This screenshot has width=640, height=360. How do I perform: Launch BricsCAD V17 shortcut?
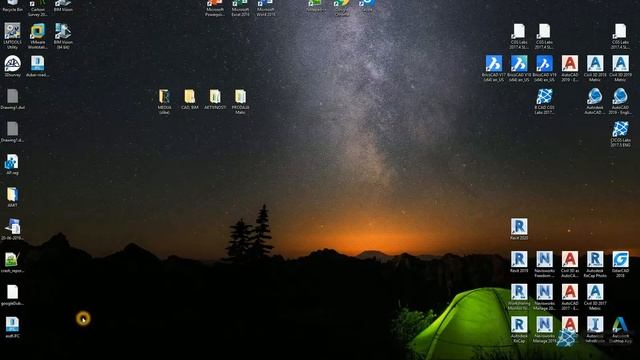point(493,69)
